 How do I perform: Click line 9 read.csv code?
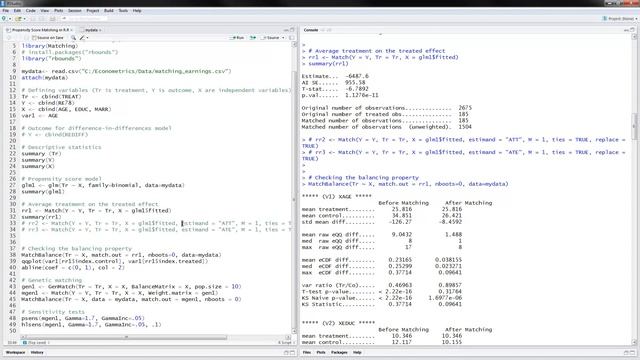126,71
